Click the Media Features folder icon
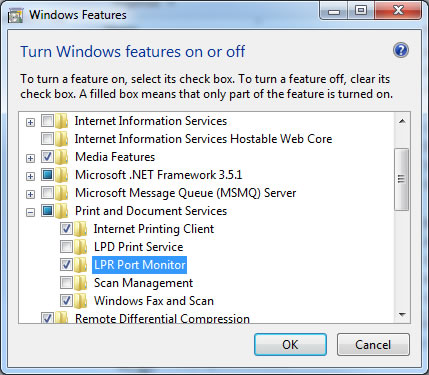This screenshot has width=429, height=375. pyautogui.click(x=62, y=157)
